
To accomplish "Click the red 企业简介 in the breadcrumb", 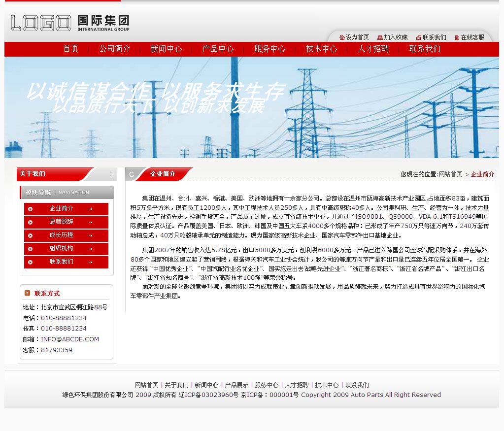I will tap(482, 174).
